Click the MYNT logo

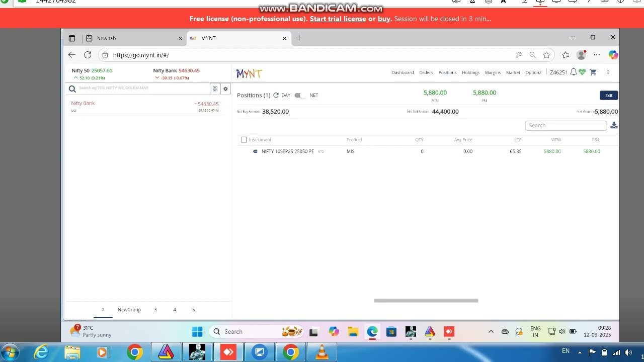pyautogui.click(x=249, y=74)
